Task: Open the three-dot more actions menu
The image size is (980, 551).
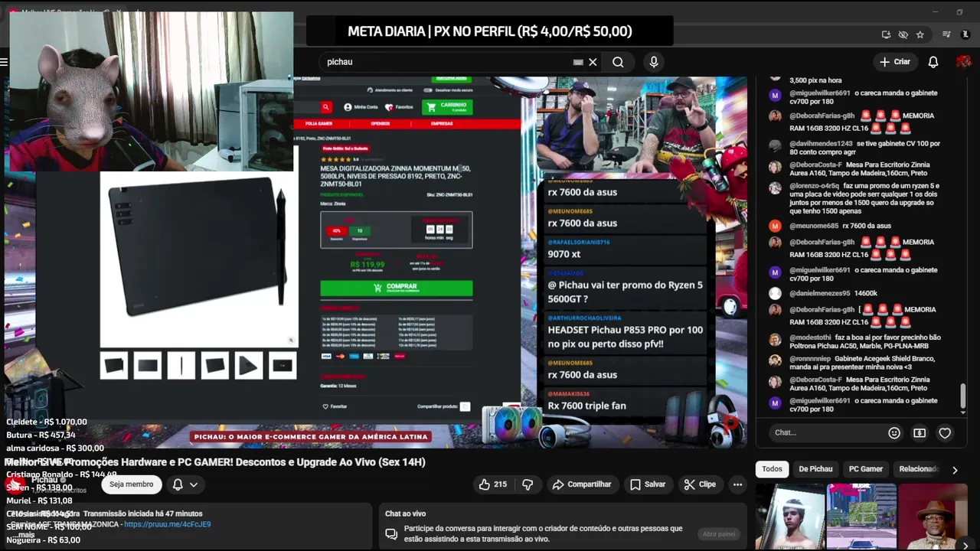Action: 737,484
